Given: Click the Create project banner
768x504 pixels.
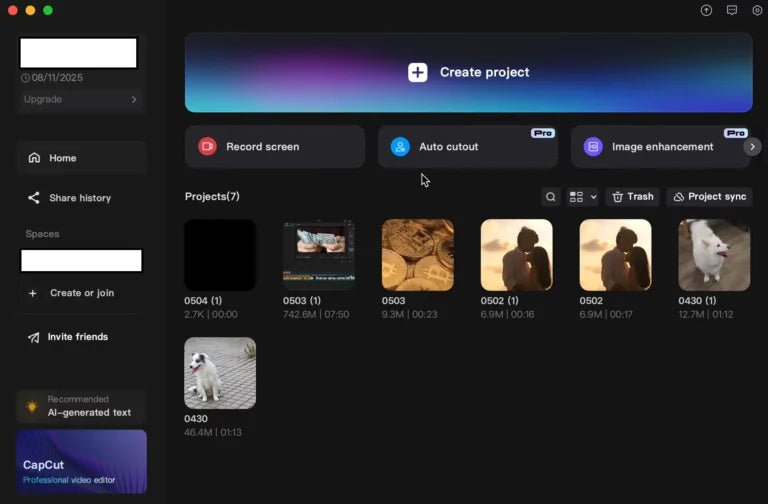Looking at the screenshot, I should (x=468, y=72).
